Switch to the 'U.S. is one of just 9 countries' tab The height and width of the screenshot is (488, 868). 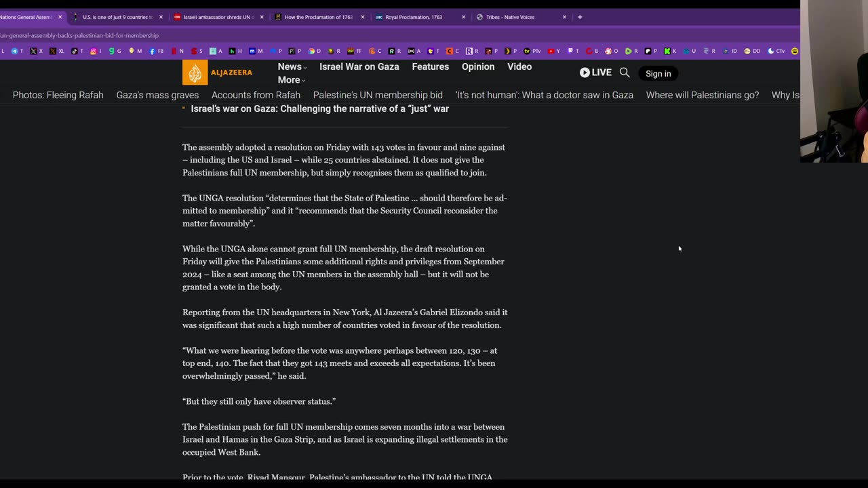[x=117, y=17]
